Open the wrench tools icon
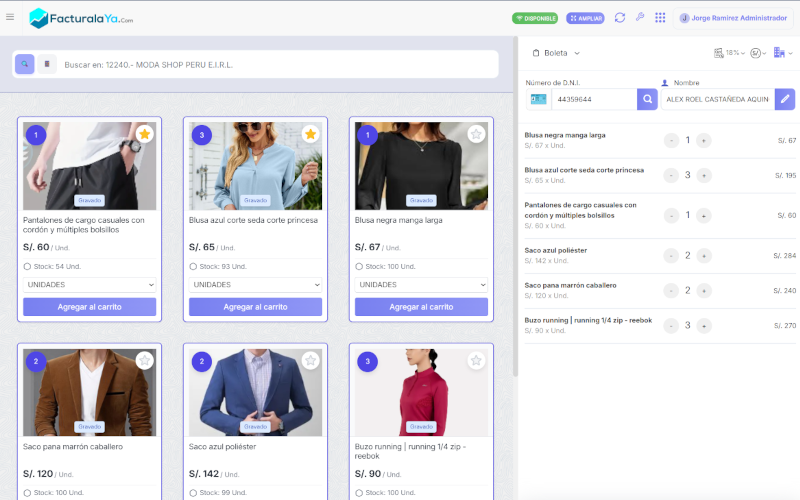800x500 pixels. coord(640,17)
